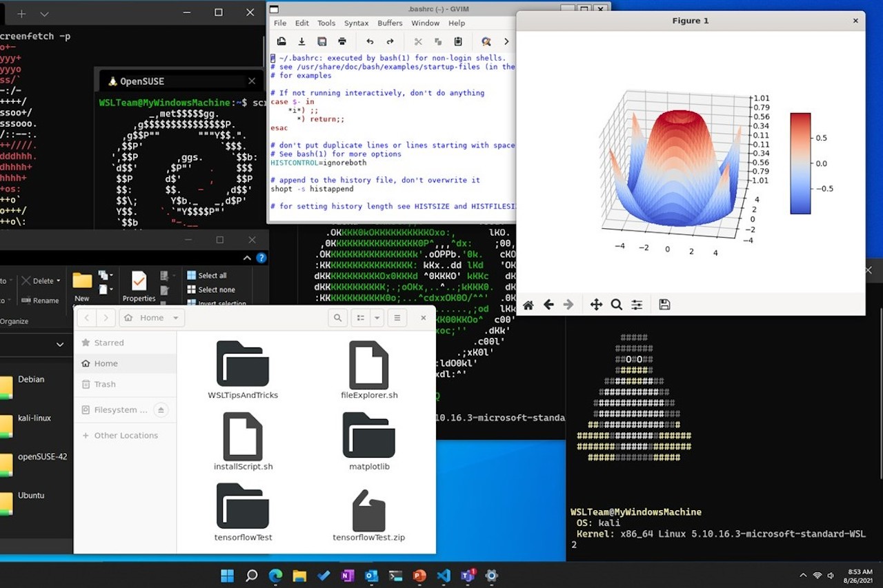Expand the Home path dropdown
The image size is (883, 588).
pos(176,318)
